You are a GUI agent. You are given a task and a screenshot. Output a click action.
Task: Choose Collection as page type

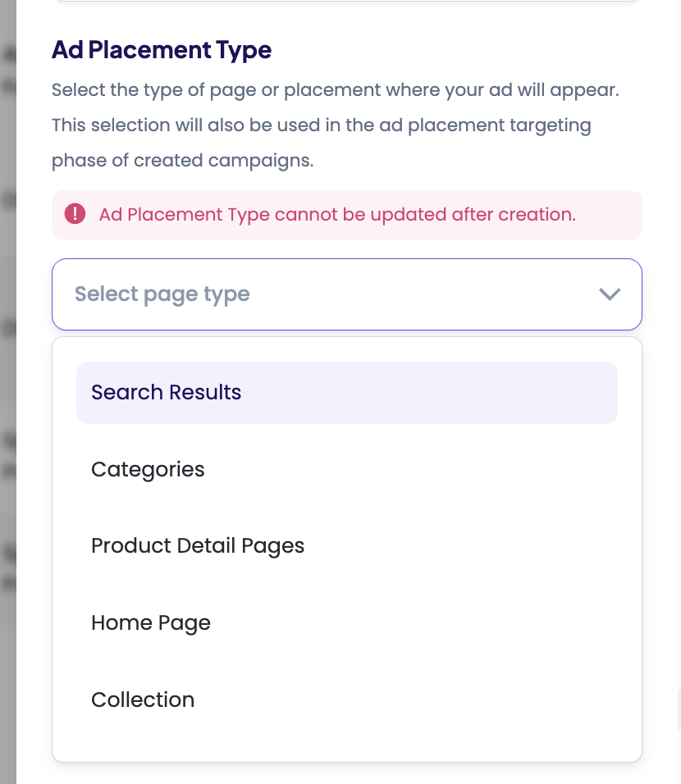pyautogui.click(x=143, y=700)
